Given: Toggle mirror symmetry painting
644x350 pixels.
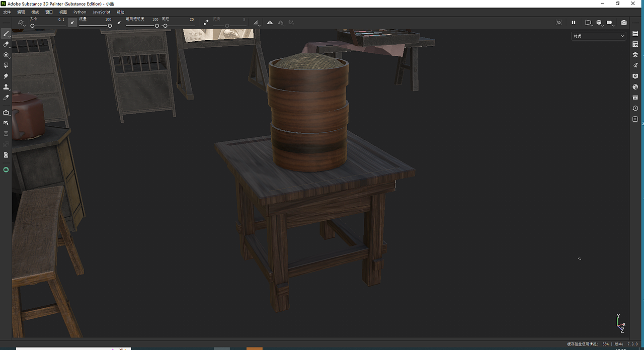Looking at the screenshot, I should click(270, 23).
